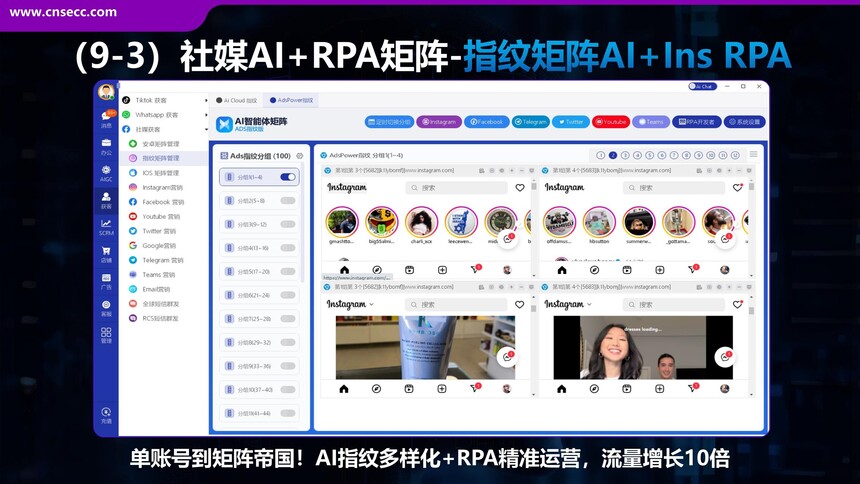Expand the Tiktok 获客 submenu arrow
The width and height of the screenshot is (860, 484).
[x=206, y=100]
